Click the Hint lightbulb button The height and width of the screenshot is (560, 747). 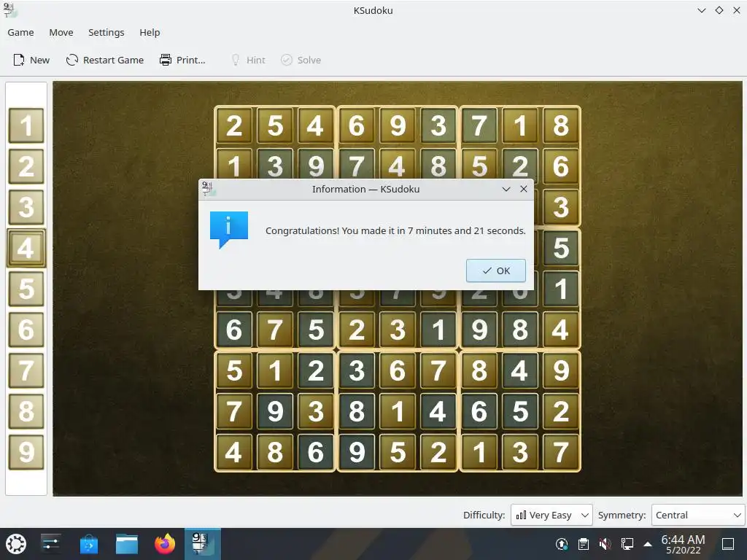click(248, 60)
